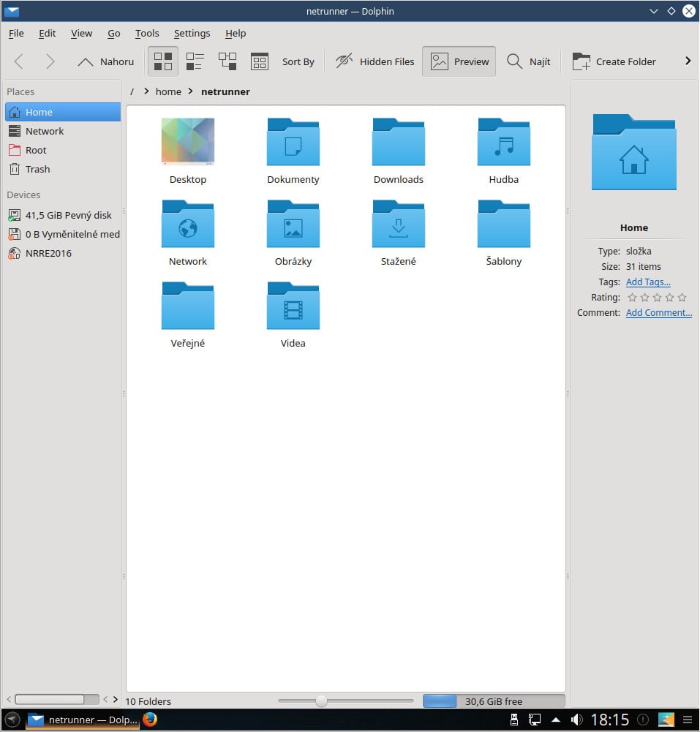Viewport: 700px width, 732px height.
Task: Open the View menu
Action: pos(82,33)
